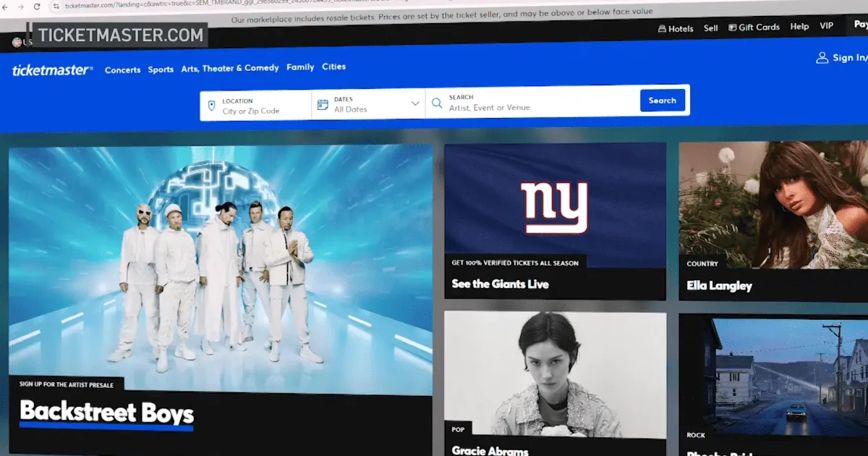Click the blue Search button

662,101
